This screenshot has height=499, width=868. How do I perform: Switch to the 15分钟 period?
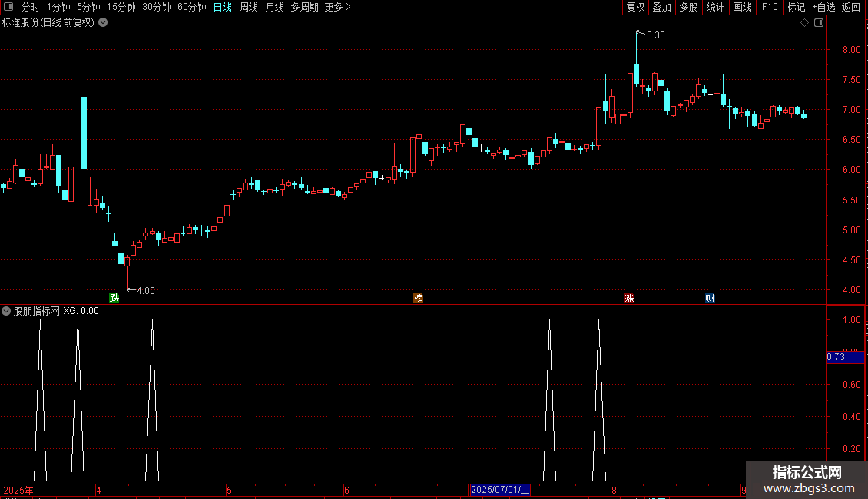click(121, 7)
